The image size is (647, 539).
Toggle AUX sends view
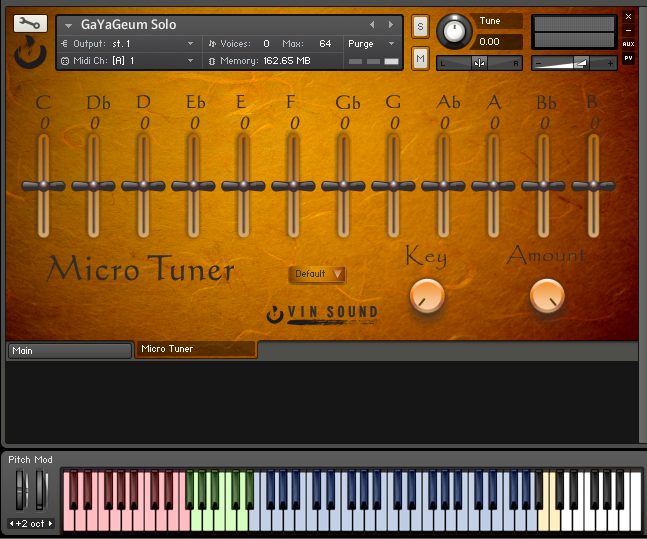pos(628,44)
